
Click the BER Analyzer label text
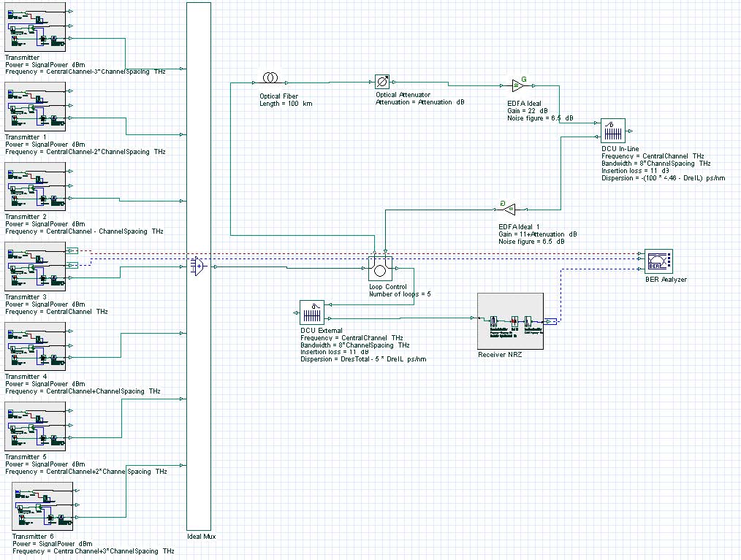(x=666, y=278)
